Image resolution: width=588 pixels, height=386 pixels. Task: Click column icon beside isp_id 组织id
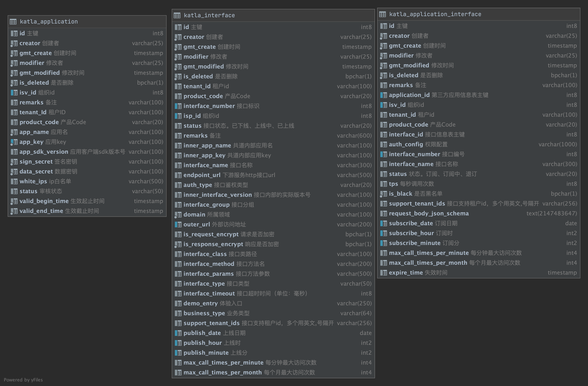point(178,116)
